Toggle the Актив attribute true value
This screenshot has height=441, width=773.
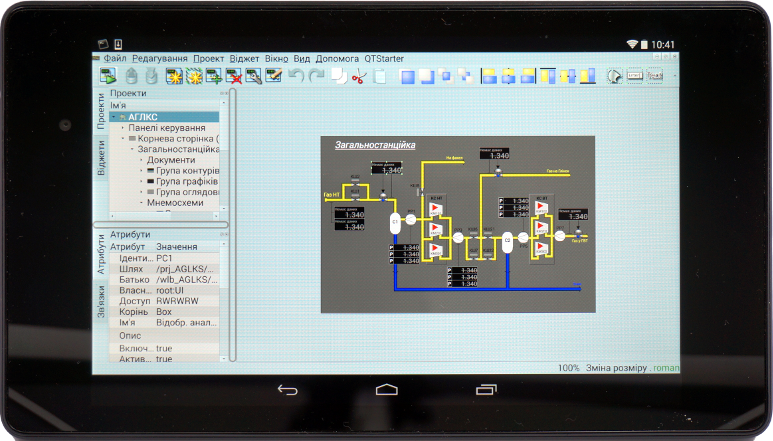(164, 359)
